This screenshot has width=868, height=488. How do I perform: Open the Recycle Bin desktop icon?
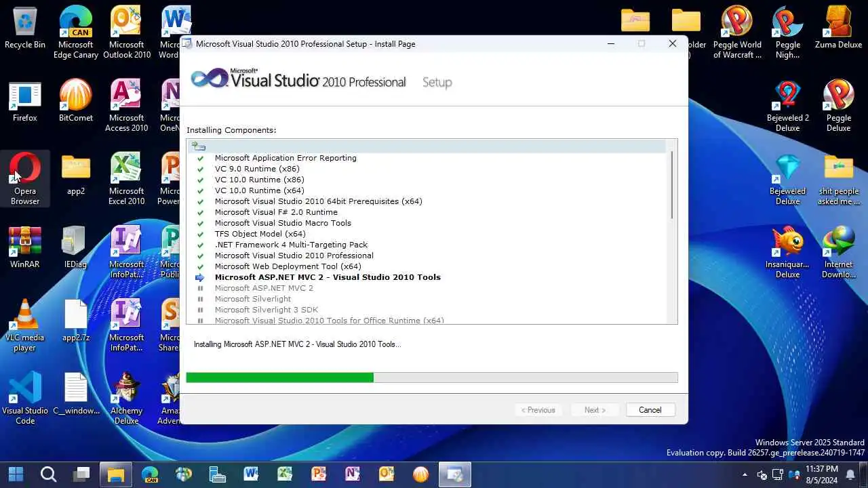tap(25, 28)
